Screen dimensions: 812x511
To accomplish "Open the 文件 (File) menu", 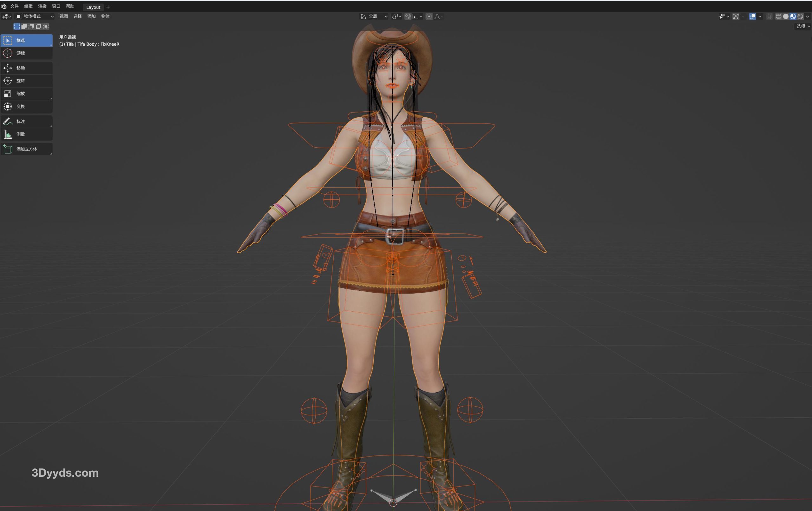I will [14, 6].
